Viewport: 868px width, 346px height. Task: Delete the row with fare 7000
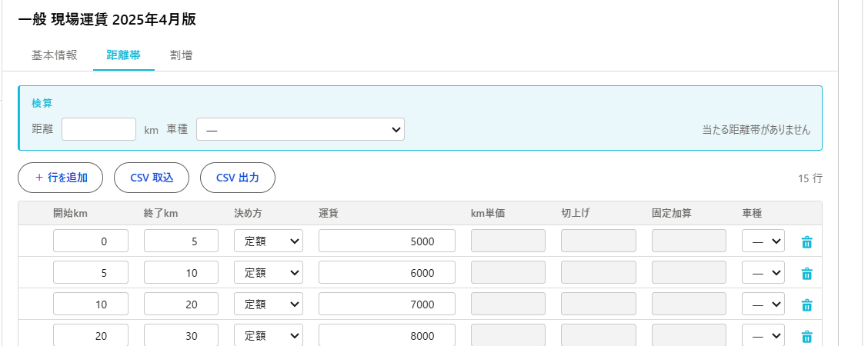806,304
